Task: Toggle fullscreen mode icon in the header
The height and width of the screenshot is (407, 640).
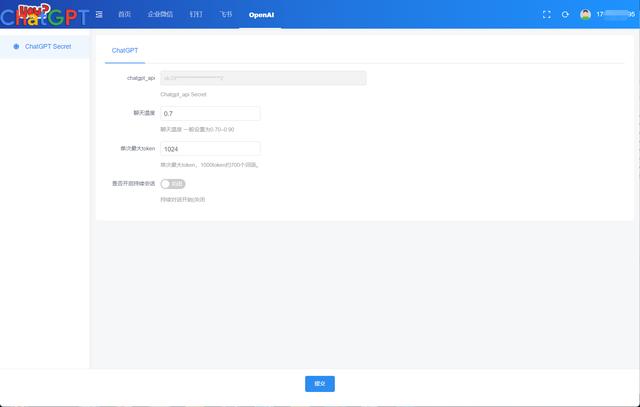Action: [x=547, y=14]
